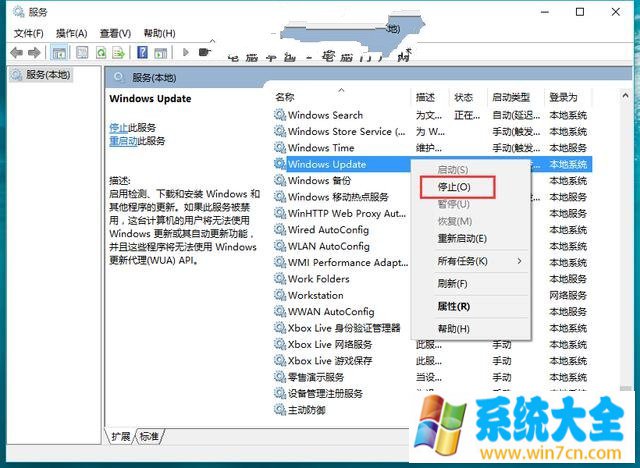Click the gear icon beside Windows Update
640x468 pixels.
coord(280,164)
